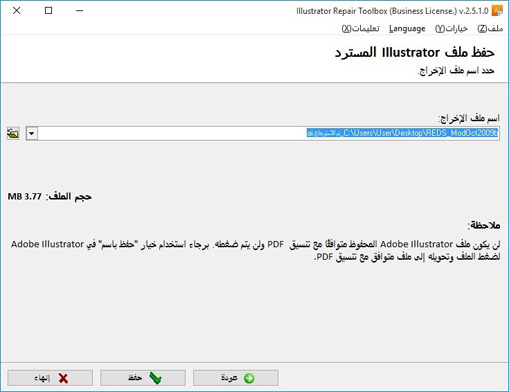
Task: Maximize the Illustrator Repair Toolbox window
Action: 48,11
